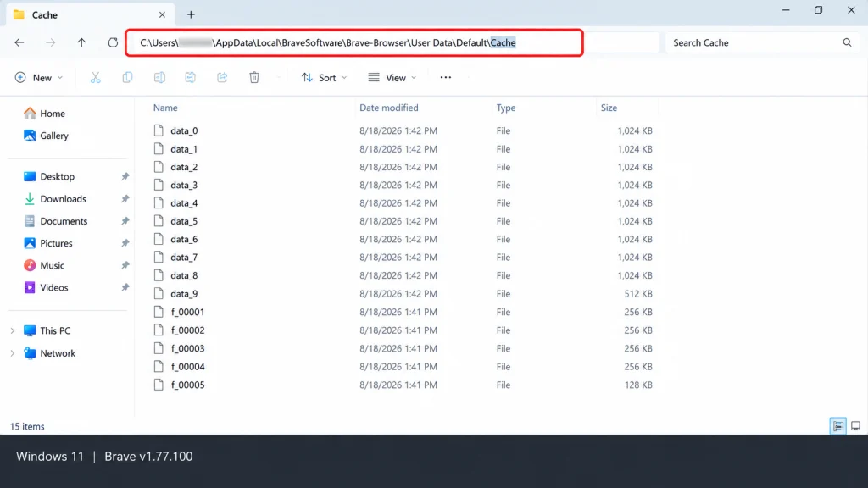868x488 pixels.
Task: Refresh the Cache folder view
Action: pos(113,42)
